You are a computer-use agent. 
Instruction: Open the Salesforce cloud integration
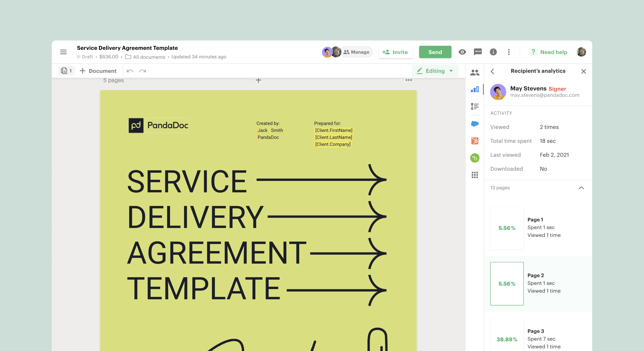[474, 124]
